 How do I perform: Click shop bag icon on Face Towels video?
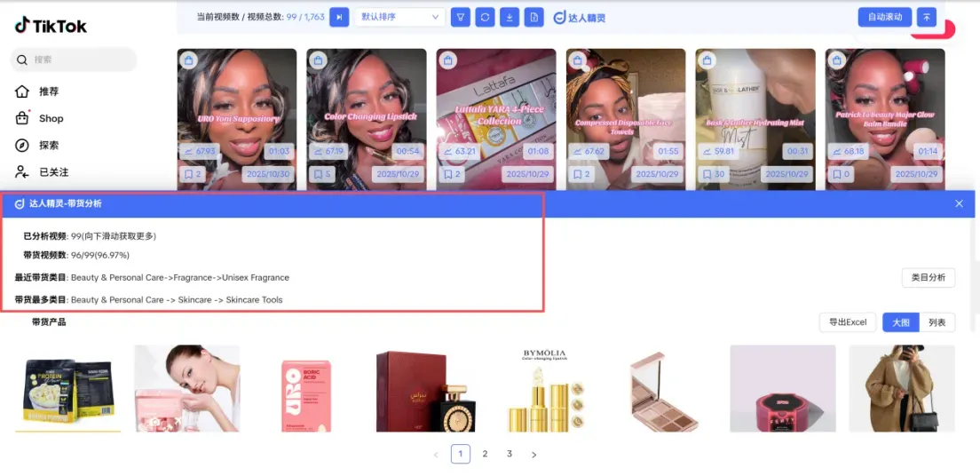(x=578, y=60)
